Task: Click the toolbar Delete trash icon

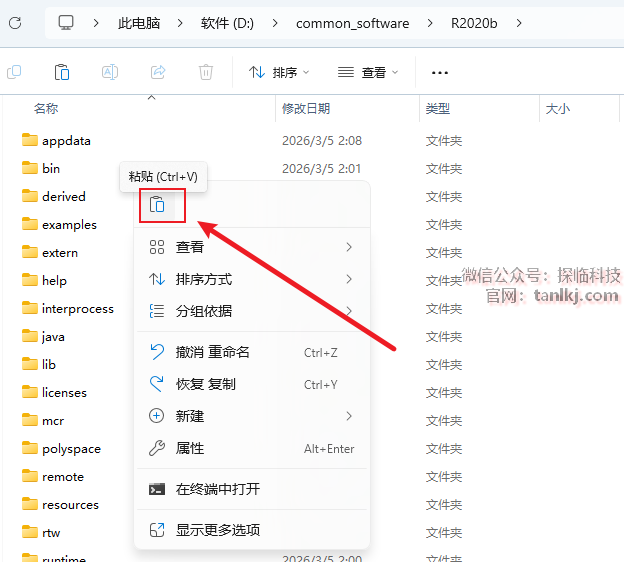Action: 206,72
